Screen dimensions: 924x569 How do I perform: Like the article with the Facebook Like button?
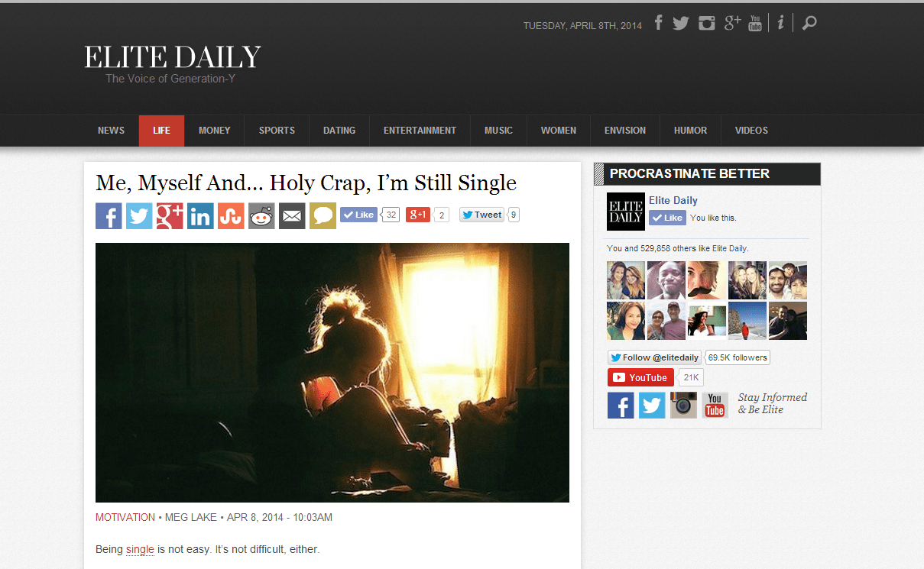click(x=358, y=215)
